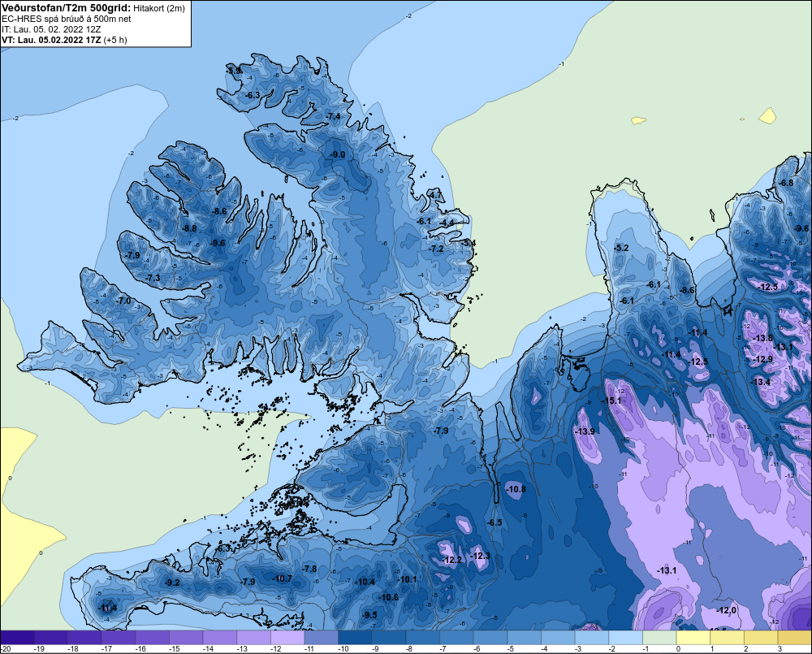Click the -13 label on the legend scale
The image size is (812, 654).
[241, 649]
